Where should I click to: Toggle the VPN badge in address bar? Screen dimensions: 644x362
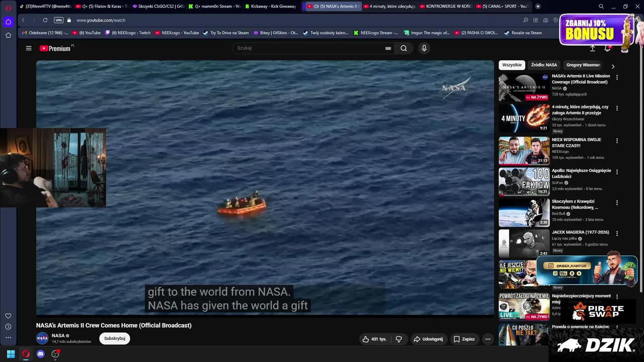click(x=58, y=20)
